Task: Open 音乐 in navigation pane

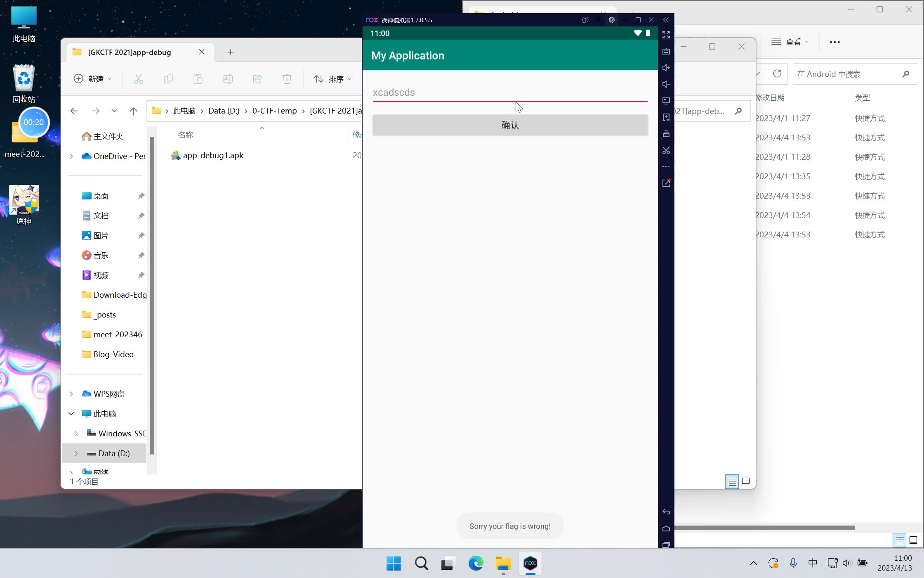Action: [96, 255]
